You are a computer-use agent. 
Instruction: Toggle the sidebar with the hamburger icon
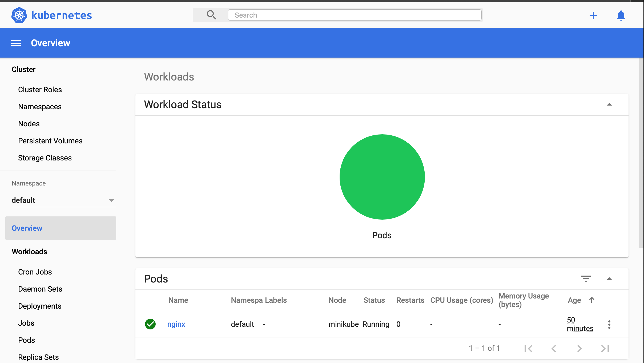16,43
